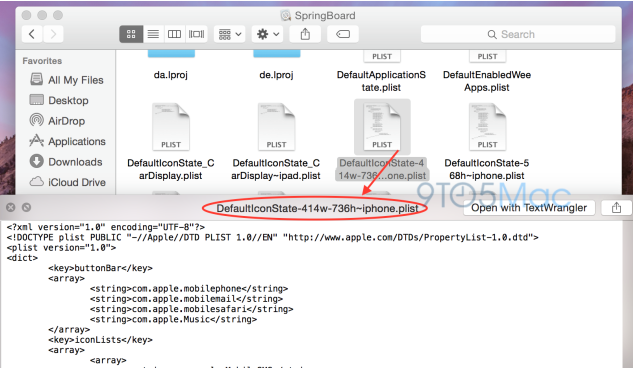Screen dimensions: 633x378
Task: Click the com.apple.Music string line
Action: 173,319
